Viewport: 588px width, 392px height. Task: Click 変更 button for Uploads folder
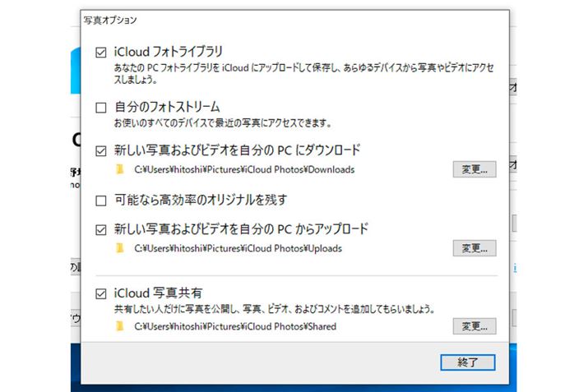coord(475,248)
